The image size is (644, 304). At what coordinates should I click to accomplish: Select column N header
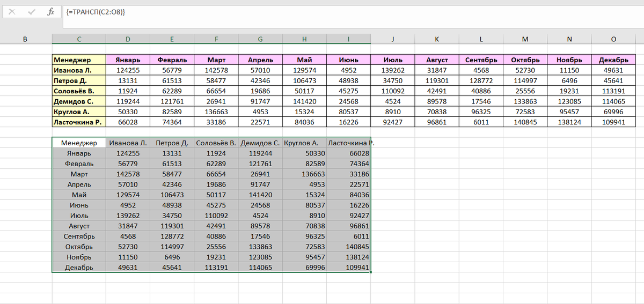(x=569, y=39)
